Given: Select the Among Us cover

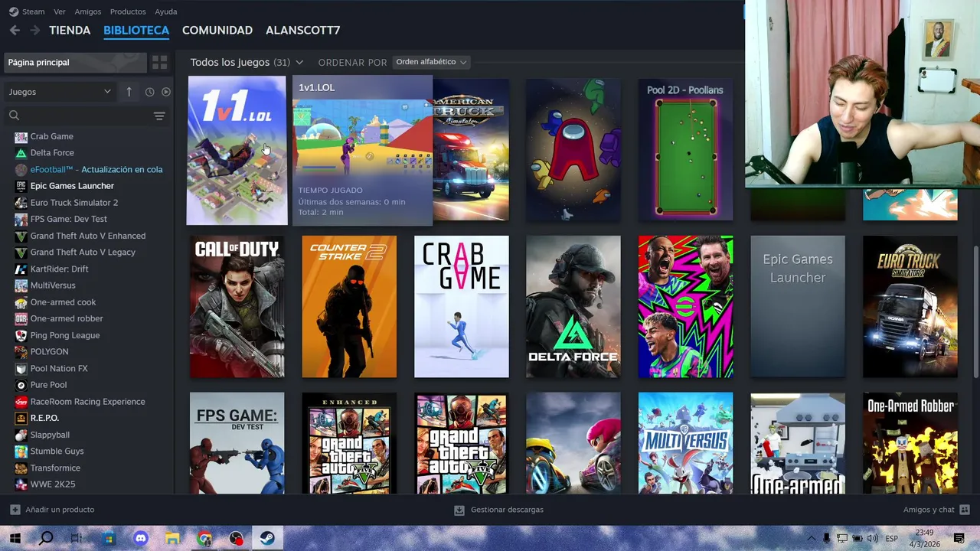Looking at the screenshot, I should click(x=573, y=150).
